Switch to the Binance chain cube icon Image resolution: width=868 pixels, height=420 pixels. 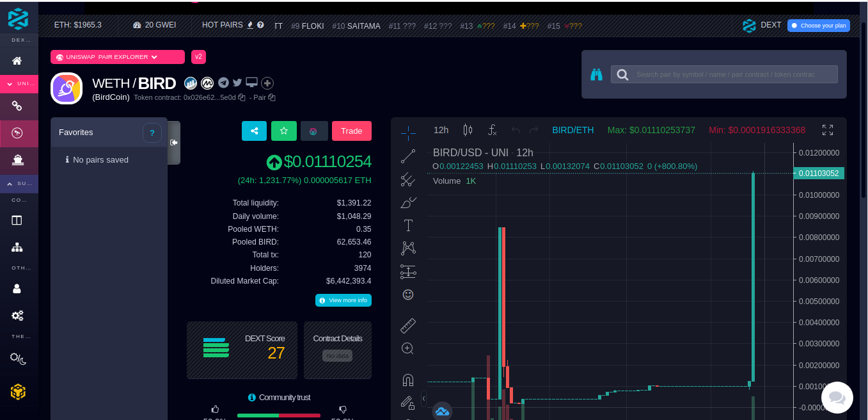(x=18, y=391)
